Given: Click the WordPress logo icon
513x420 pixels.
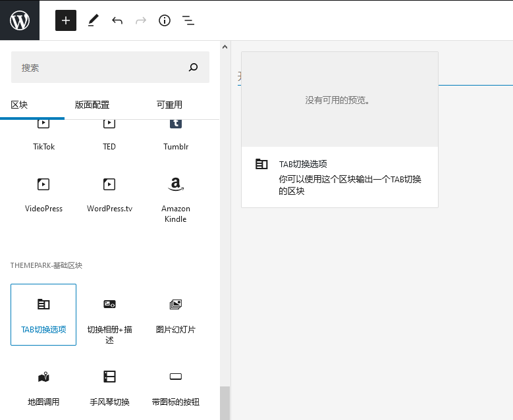Looking at the screenshot, I should tap(20, 20).
